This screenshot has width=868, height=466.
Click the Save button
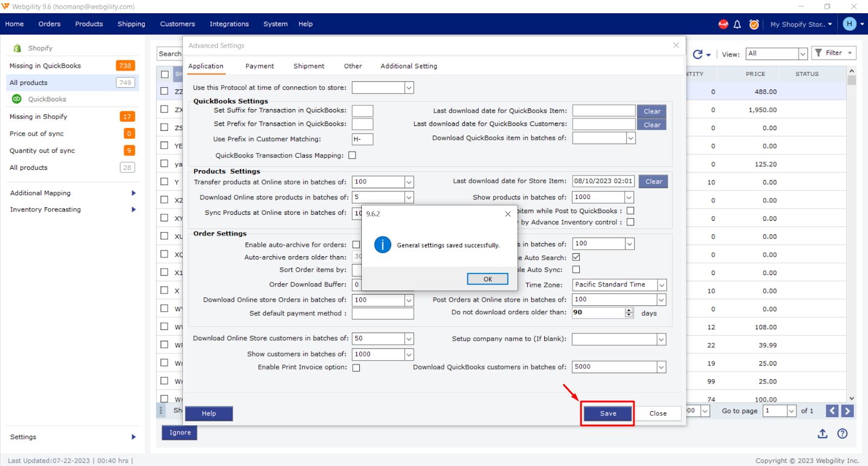608,413
